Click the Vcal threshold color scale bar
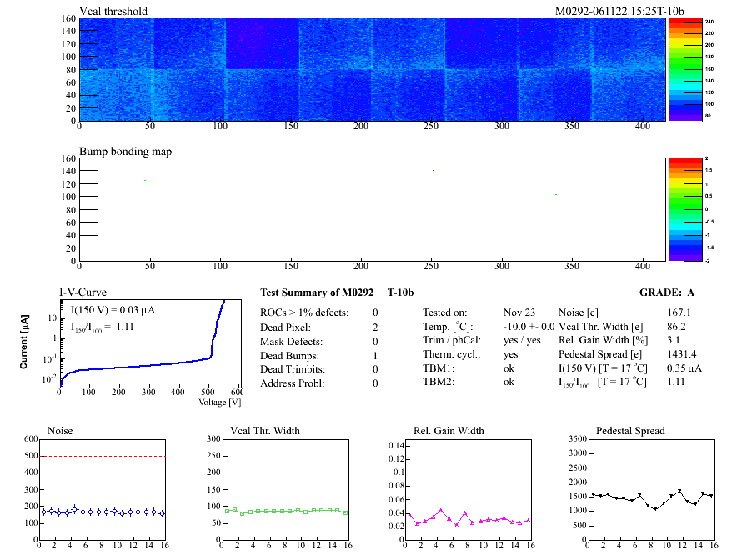 click(x=684, y=69)
